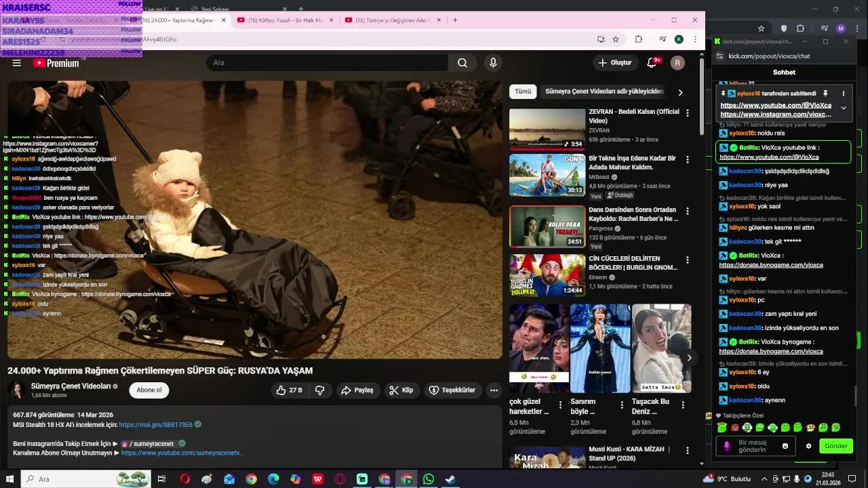Image resolution: width=868 pixels, height=488 pixels.
Task: Subscribe with the Abone ol button
Action: point(149,390)
